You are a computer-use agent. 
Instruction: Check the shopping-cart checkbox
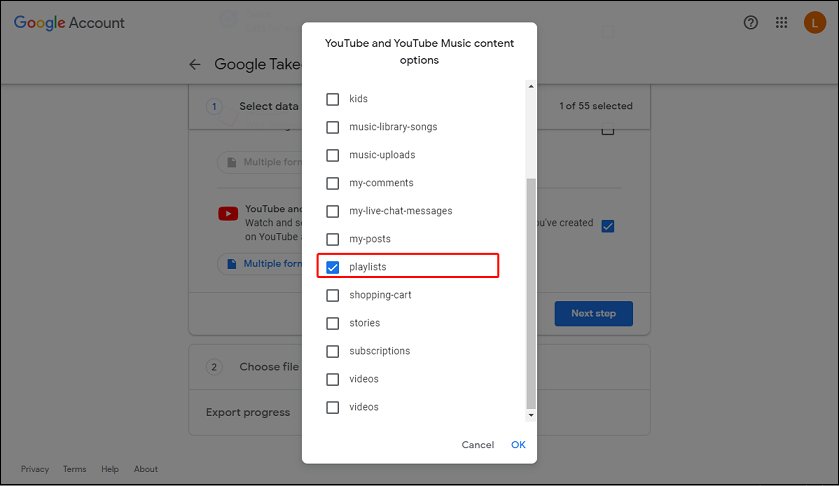point(332,295)
